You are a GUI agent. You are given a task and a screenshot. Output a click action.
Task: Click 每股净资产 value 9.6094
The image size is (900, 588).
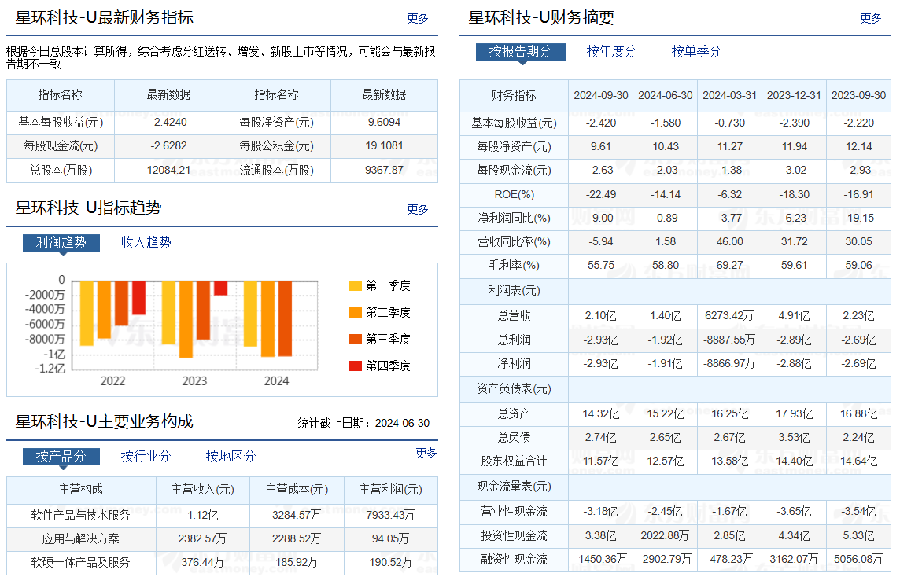click(x=385, y=122)
